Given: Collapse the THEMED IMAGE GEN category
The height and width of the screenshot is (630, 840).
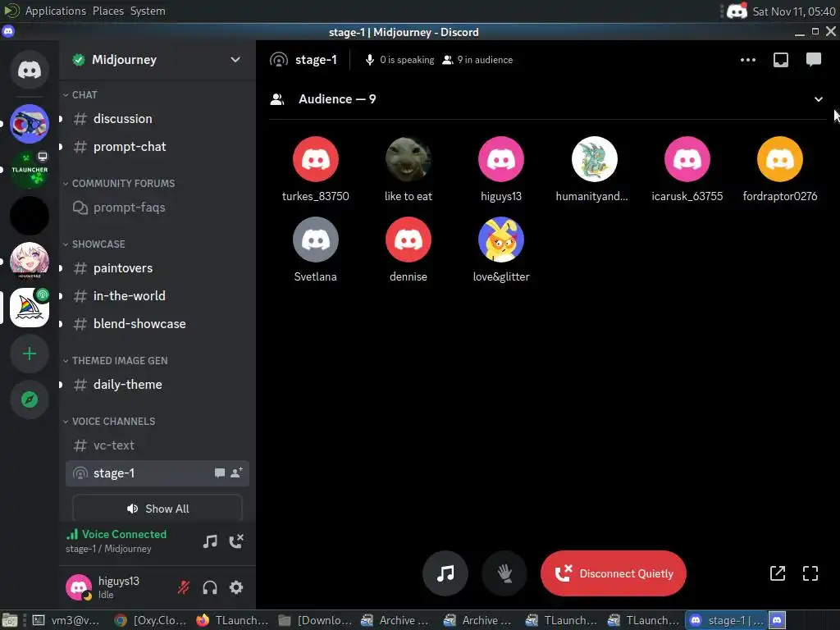Looking at the screenshot, I should pos(115,361).
